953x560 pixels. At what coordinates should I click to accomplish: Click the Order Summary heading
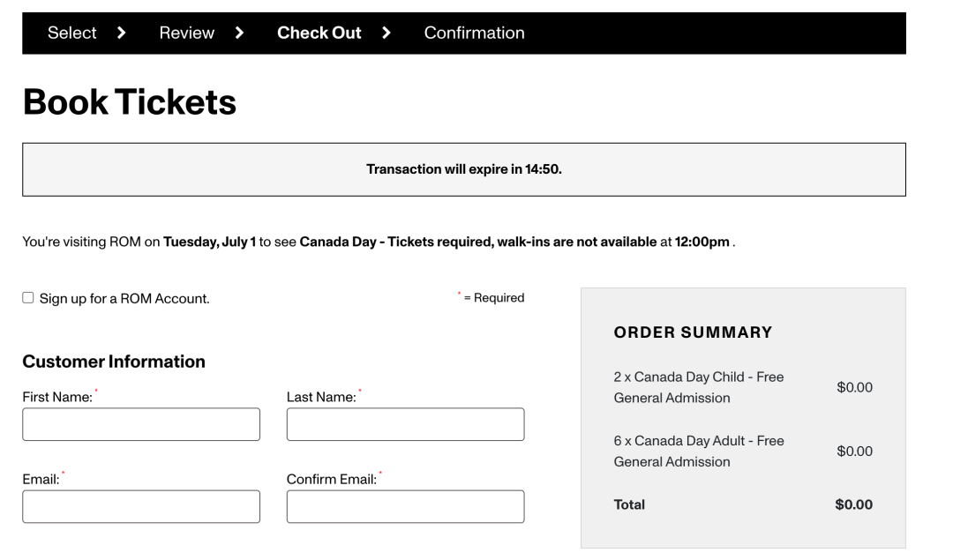point(693,332)
